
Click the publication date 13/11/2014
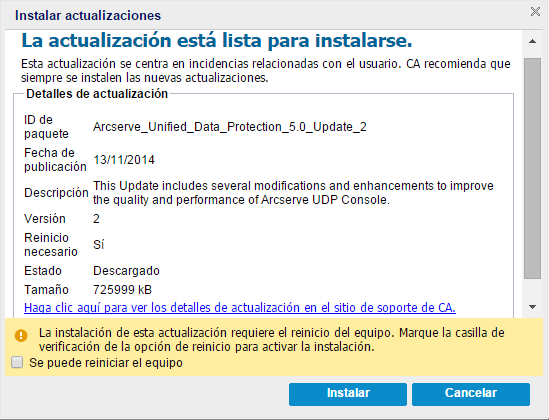pos(124,160)
